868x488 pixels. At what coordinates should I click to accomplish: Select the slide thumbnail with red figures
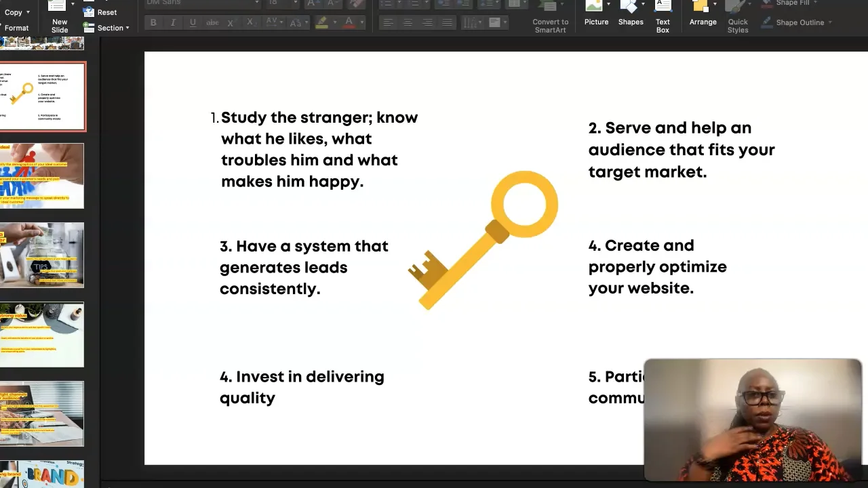coord(42,176)
